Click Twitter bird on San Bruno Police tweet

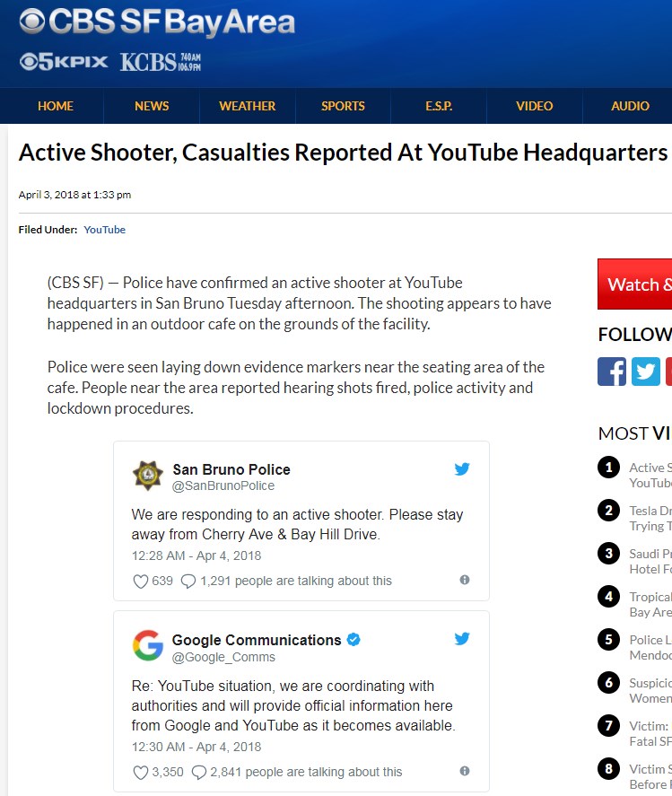[x=462, y=468]
